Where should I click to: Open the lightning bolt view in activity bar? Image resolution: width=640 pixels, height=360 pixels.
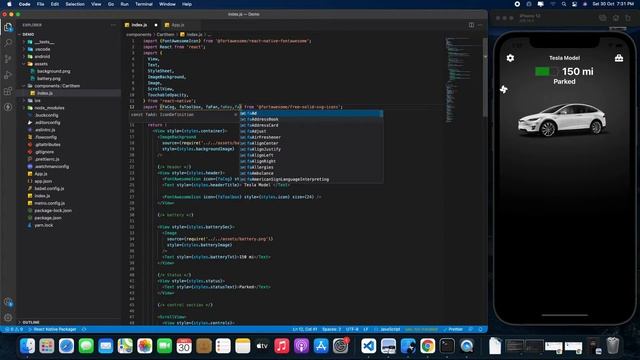tap(8, 107)
